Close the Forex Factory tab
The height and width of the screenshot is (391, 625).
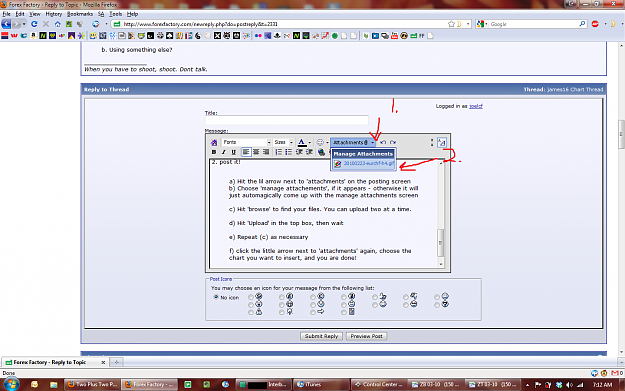point(103,362)
